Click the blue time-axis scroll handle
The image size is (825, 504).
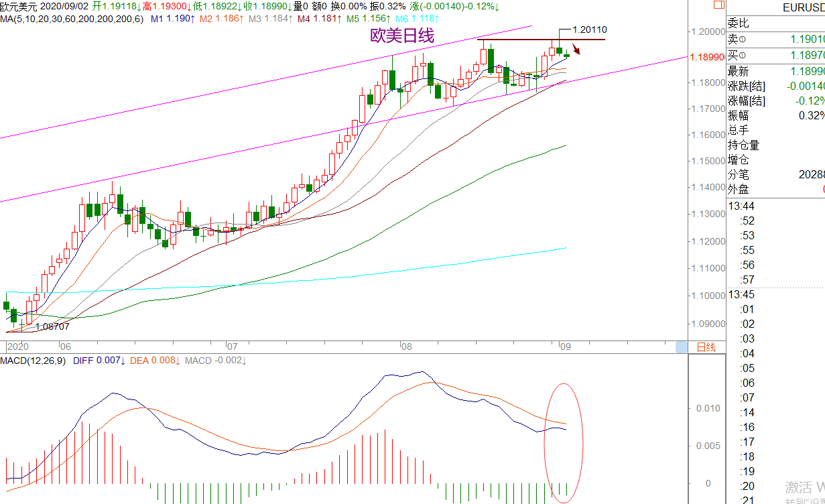click(682, 347)
